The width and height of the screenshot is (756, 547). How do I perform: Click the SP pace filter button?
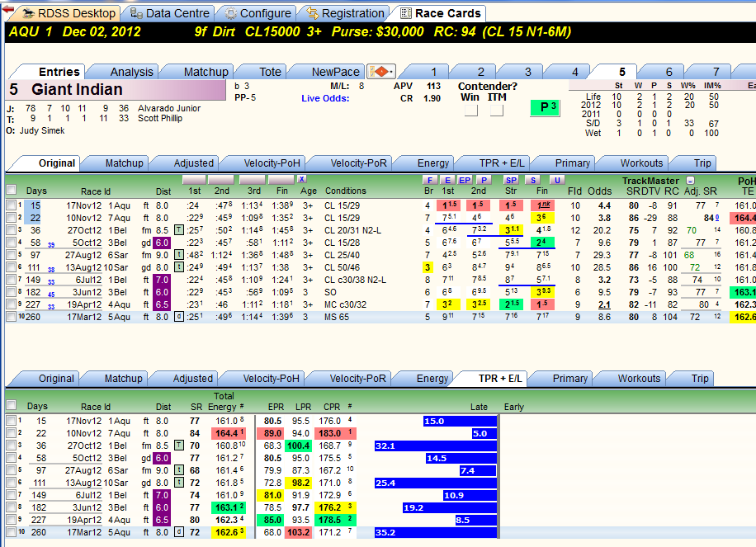point(511,180)
